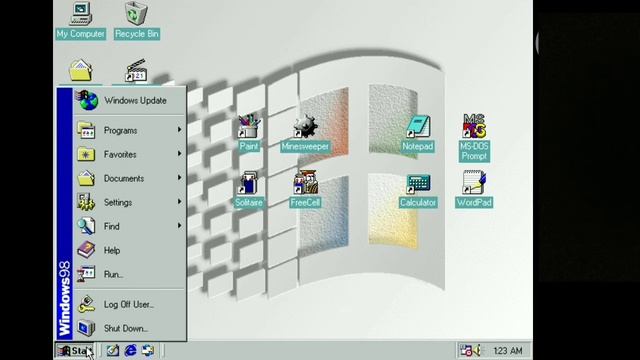
Task: Click the Windows Update globe icon
Action: [x=87, y=100]
